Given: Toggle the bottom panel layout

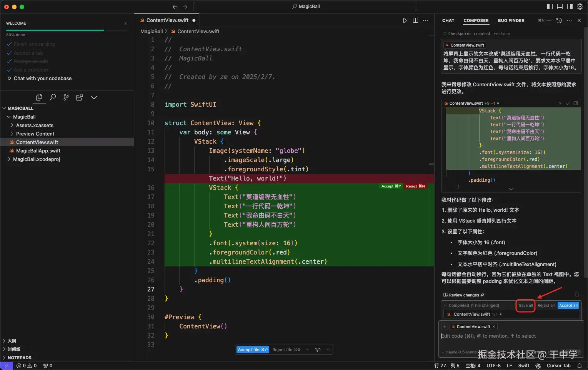Looking at the screenshot, I should point(560,7).
